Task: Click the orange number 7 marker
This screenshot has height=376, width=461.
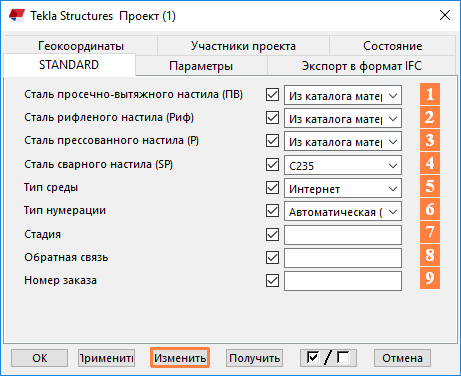Action: point(430,232)
